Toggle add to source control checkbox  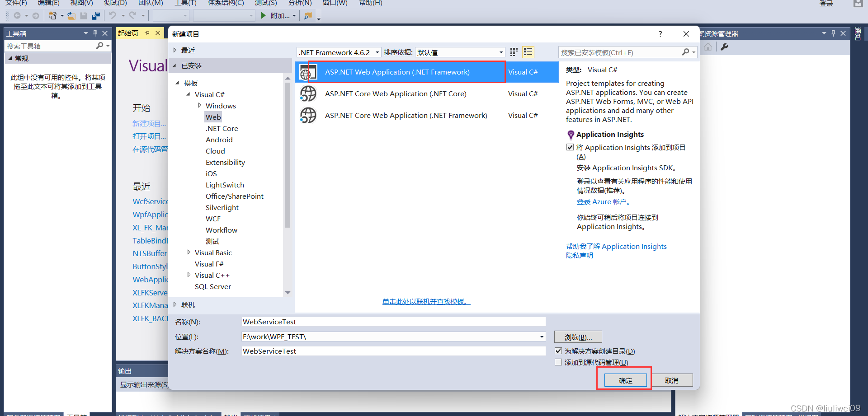coord(558,362)
